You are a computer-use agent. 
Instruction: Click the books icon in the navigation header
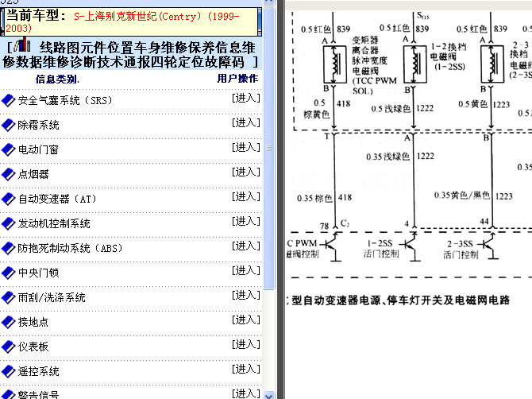[x=23, y=45]
